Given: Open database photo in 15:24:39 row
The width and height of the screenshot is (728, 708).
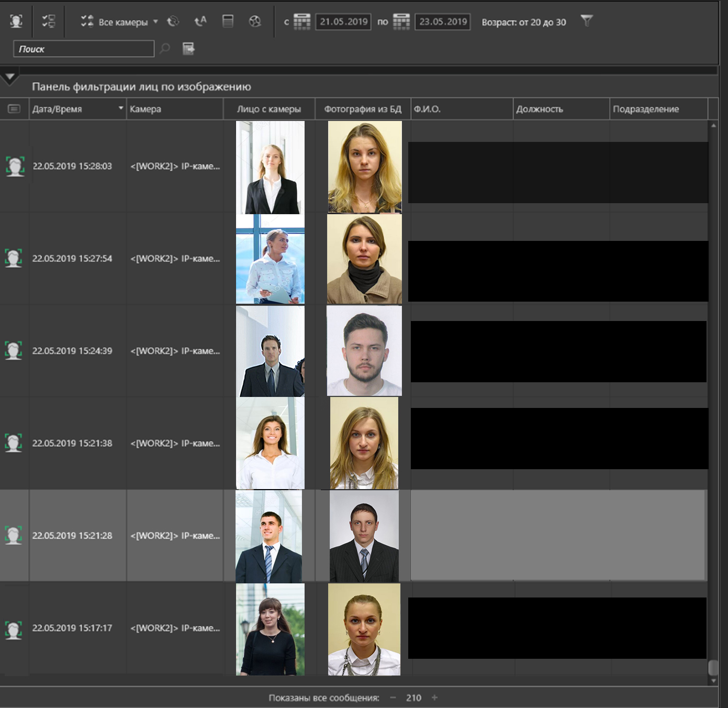Looking at the screenshot, I should click(x=364, y=351).
